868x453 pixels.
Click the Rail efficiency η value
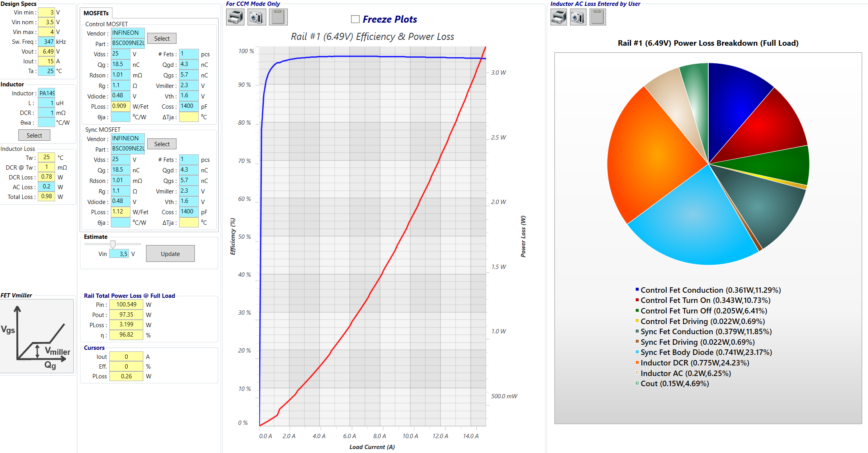coord(126,335)
